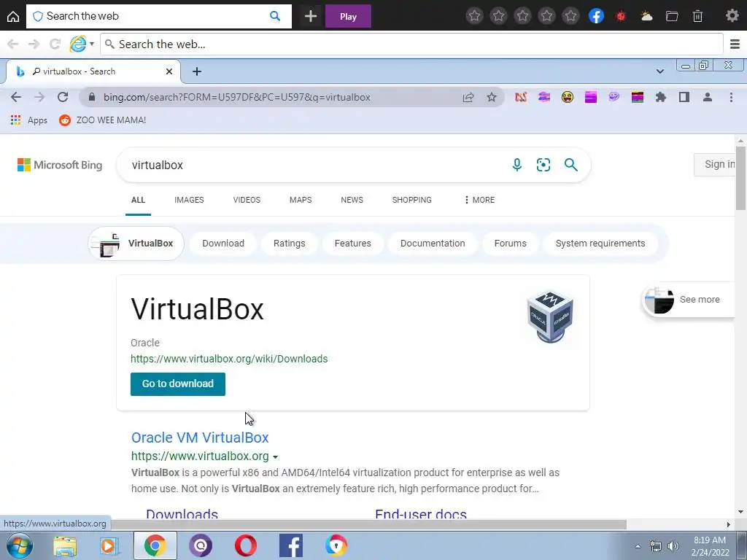This screenshot has width=747, height=560.
Task: Select the System requirements chip
Action: click(x=600, y=244)
